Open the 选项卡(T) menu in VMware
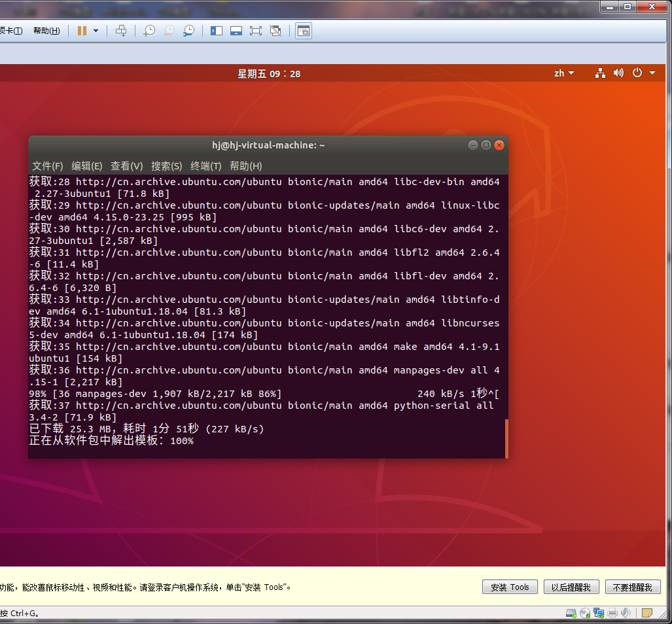 pyautogui.click(x=12, y=31)
